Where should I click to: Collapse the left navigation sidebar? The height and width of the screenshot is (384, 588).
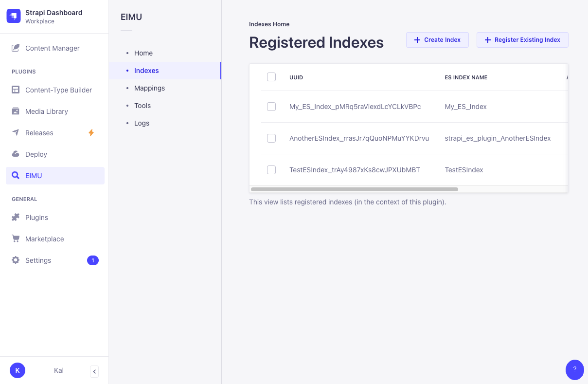click(94, 371)
